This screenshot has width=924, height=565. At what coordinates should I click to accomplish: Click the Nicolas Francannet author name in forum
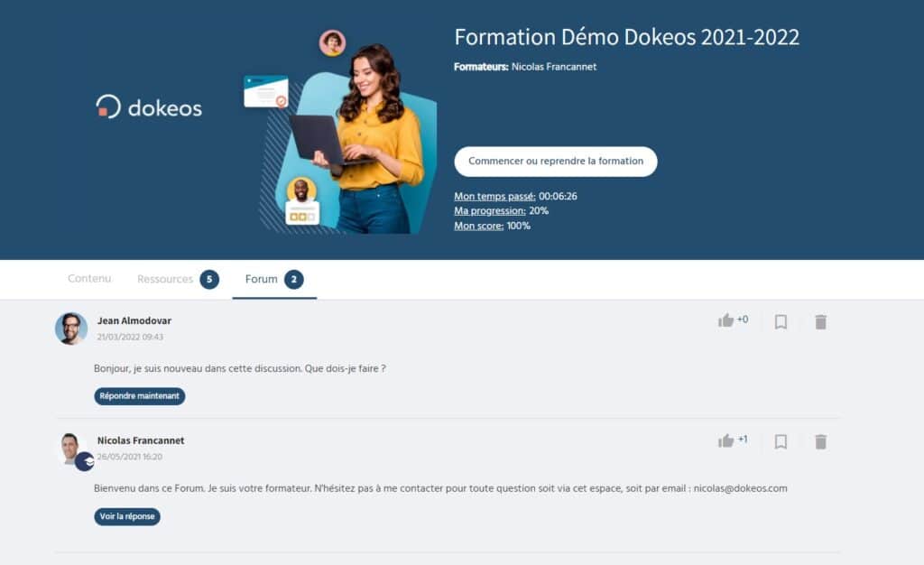click(x=141, y=440)
